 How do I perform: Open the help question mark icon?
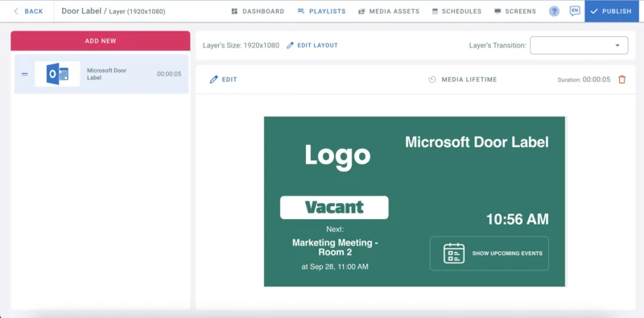coord(554,11)
